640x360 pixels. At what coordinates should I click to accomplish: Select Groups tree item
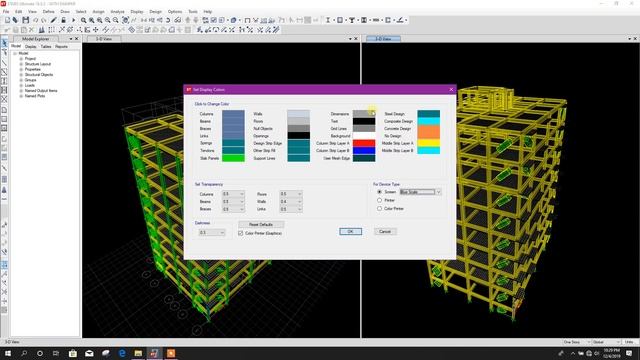[x=30, y=80]
